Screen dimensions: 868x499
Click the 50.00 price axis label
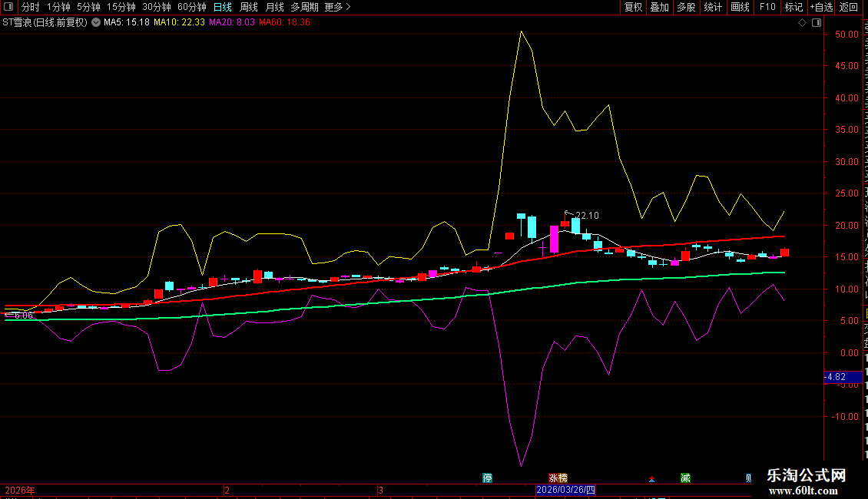846,35
